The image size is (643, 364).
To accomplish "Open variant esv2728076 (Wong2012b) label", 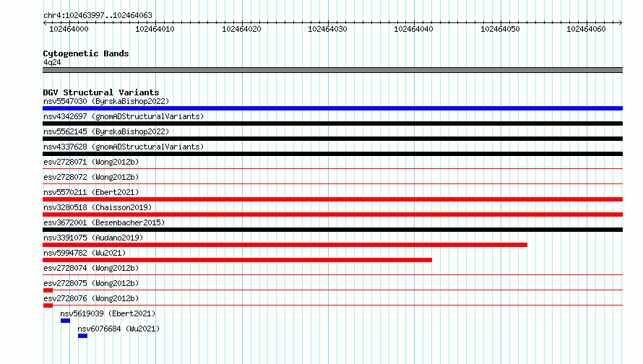I will pyautogui.click(x=91, y=298).
